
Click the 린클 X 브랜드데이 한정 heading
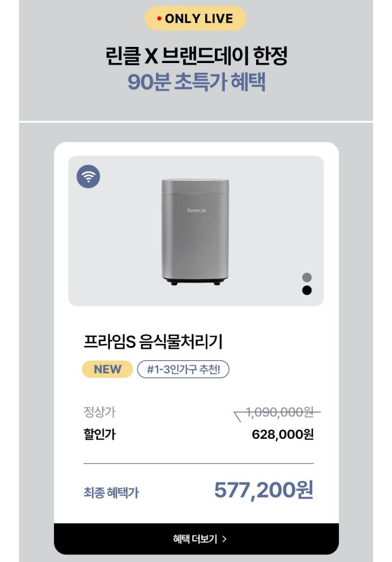click(x=196, y=56)
